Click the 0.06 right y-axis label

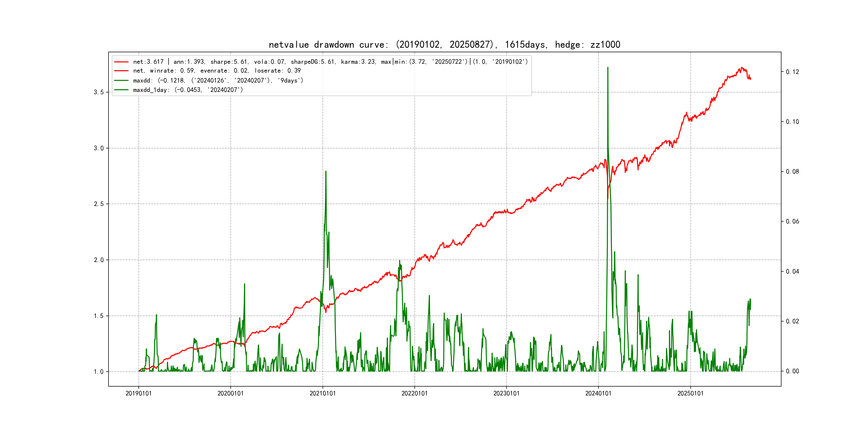pyautogui.click(x=792, y=221)
